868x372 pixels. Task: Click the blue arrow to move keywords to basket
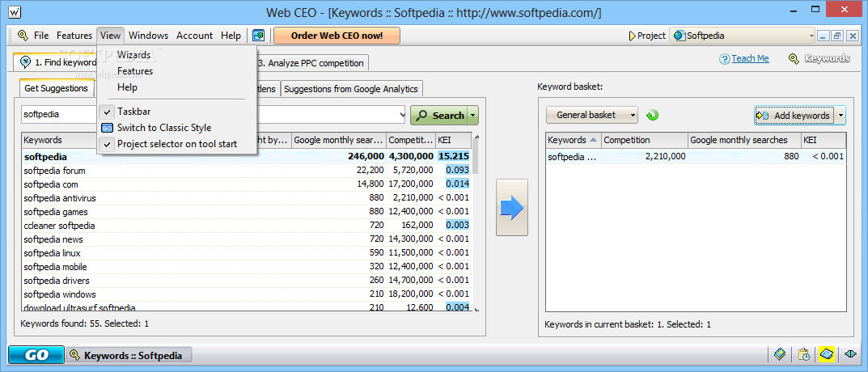(x=511, y=208)
